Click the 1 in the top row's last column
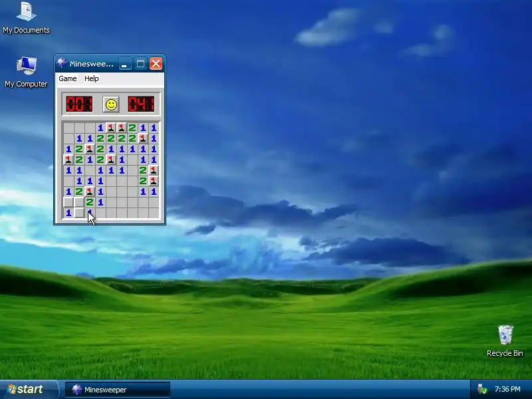 [154, 128]
